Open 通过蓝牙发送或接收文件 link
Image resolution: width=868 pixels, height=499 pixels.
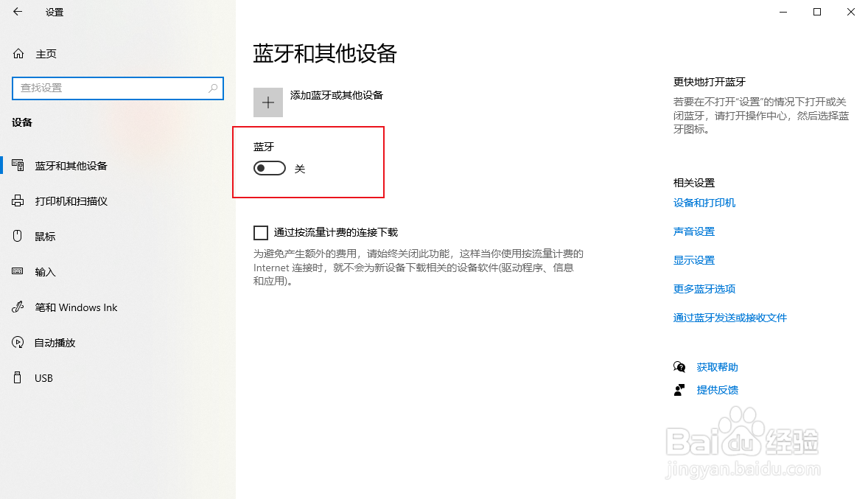click(729, 318)
